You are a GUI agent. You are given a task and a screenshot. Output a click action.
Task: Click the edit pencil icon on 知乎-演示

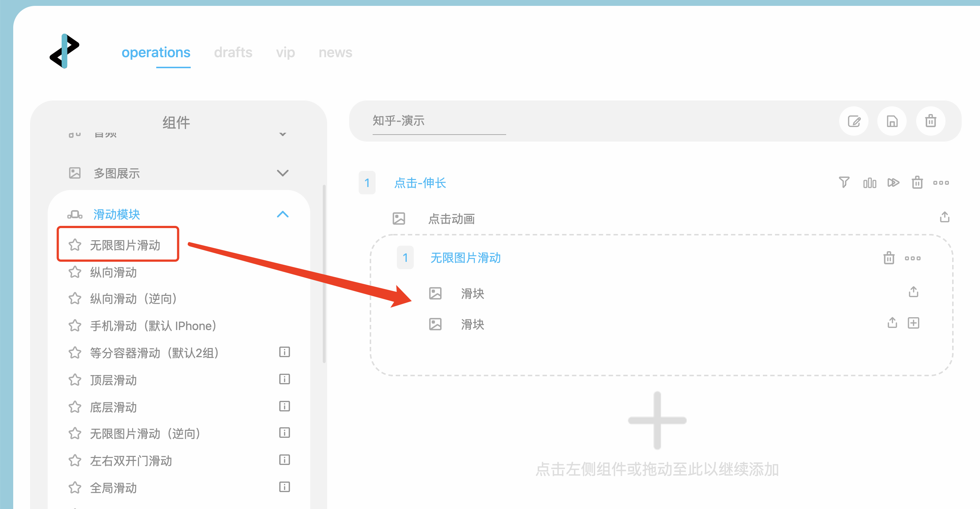[x=853, y=121]
